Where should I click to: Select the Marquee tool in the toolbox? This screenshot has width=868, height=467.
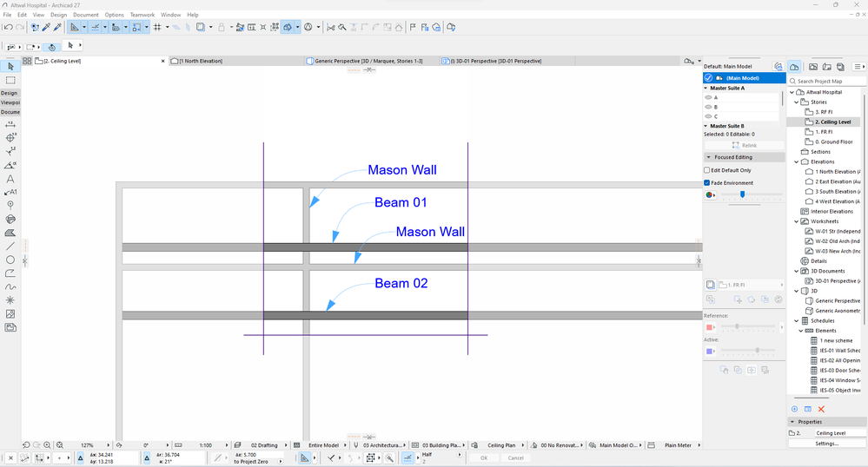click(10, 81)
